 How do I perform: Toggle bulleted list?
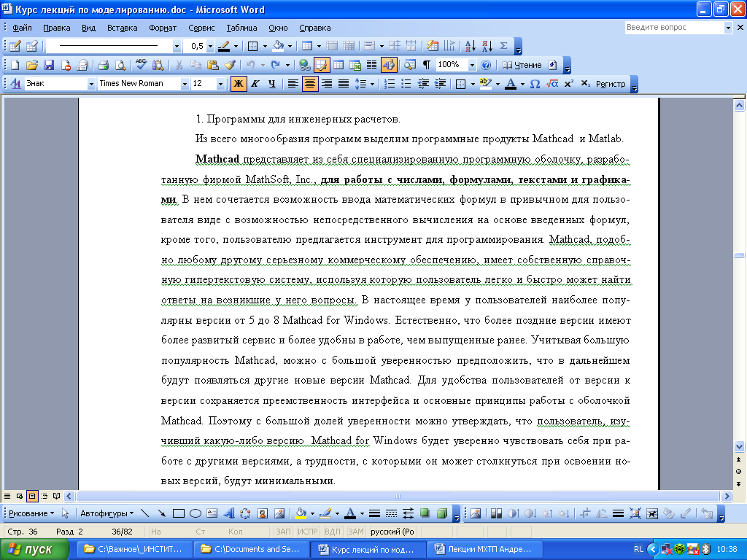(406, 84)
